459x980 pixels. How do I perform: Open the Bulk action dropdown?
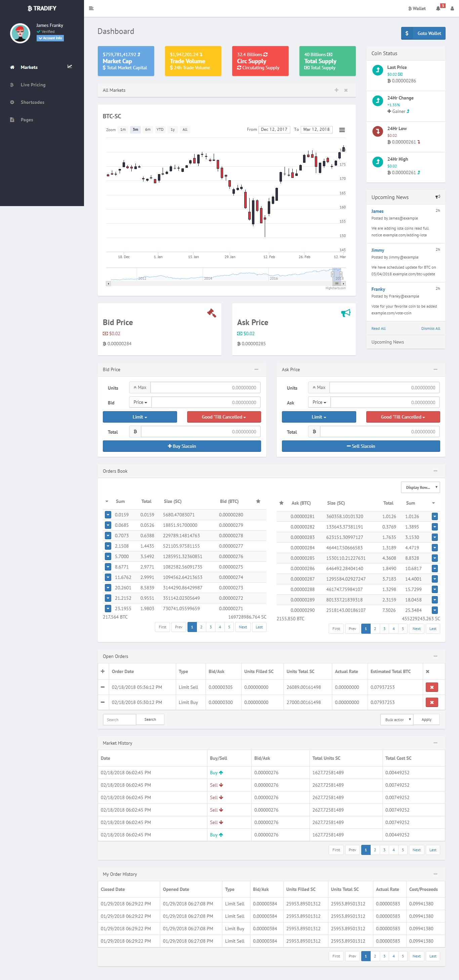[x=396, y=719]
